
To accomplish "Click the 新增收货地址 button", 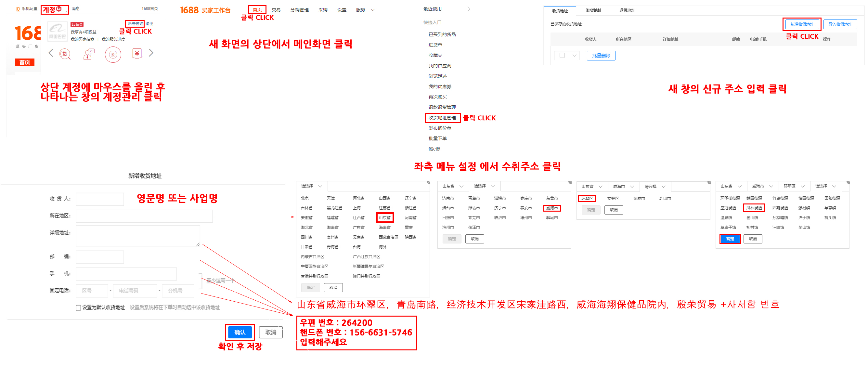I will [x=802, y=24].
